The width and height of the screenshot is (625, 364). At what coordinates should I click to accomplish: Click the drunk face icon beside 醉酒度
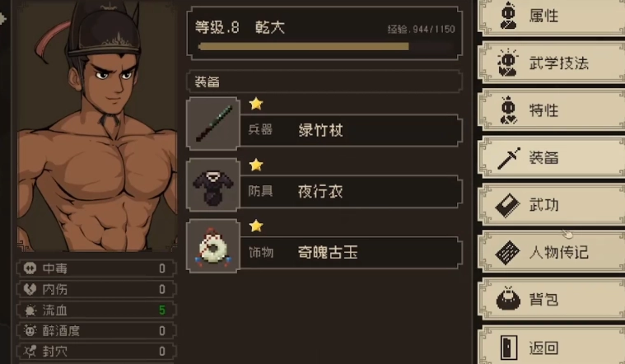[x=30, y=330]
